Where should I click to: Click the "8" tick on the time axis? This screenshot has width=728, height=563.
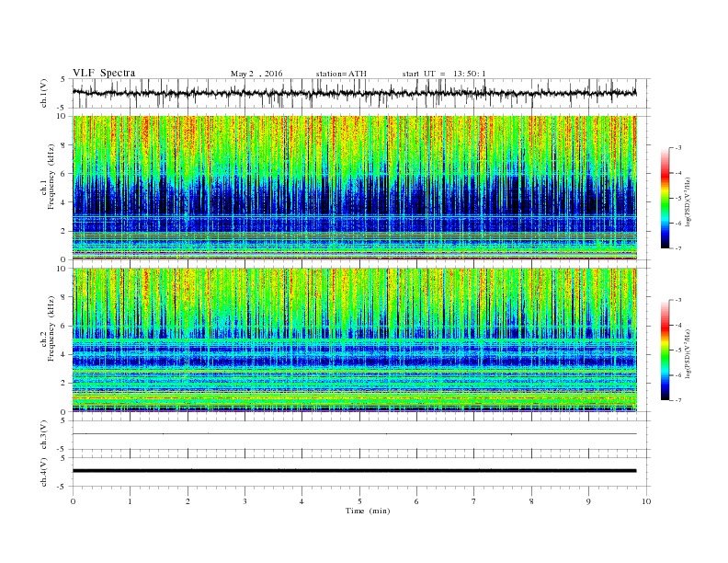coord(531,501)
